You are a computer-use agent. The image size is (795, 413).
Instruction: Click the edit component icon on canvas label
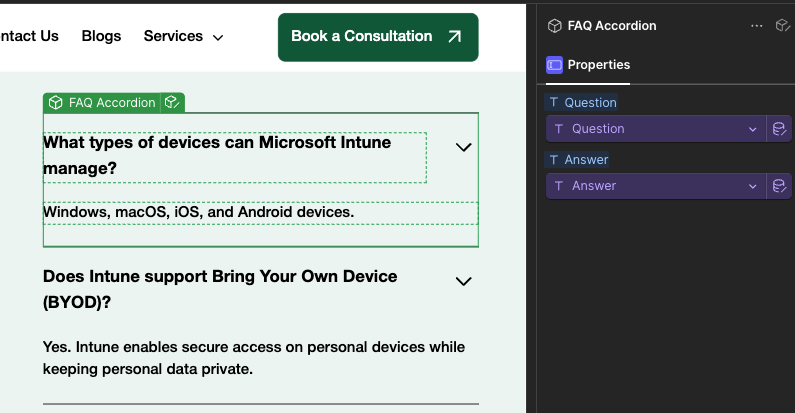[172, 103]
